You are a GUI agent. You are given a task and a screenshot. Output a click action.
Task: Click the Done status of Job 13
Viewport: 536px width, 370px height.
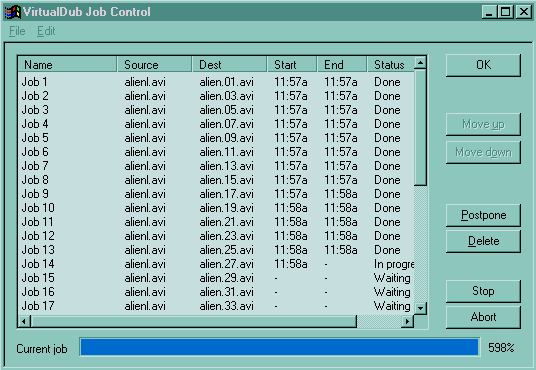tap(387, 250)
